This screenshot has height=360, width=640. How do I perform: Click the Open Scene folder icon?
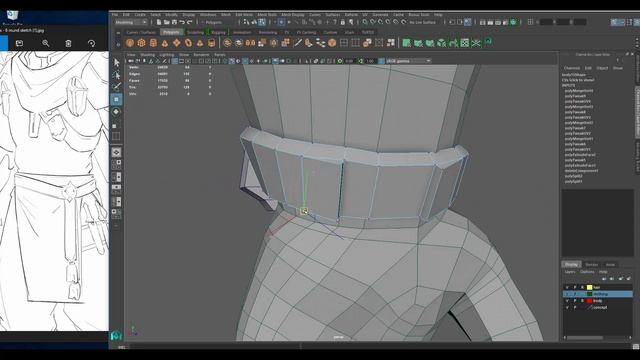point(167,22)
